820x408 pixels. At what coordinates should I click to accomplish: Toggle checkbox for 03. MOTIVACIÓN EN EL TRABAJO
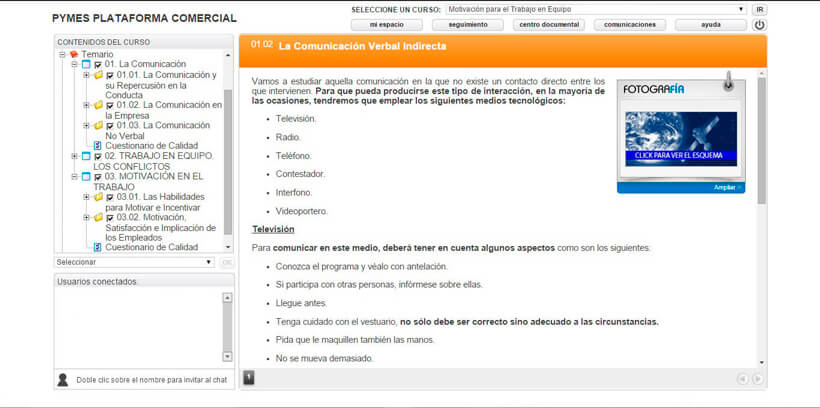[98, 177]
